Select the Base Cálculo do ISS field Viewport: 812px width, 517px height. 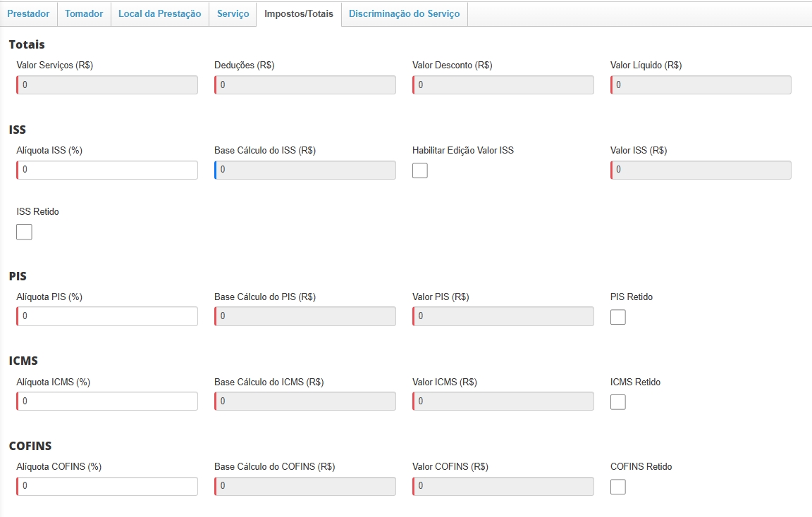306,170
